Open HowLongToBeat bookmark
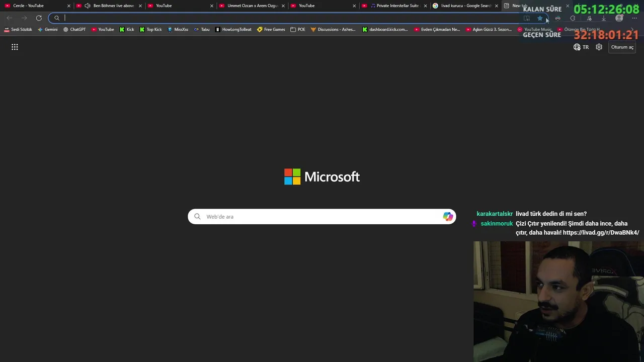Image resolution: width=644 pixels, height=362 pixels. (233, 29)
